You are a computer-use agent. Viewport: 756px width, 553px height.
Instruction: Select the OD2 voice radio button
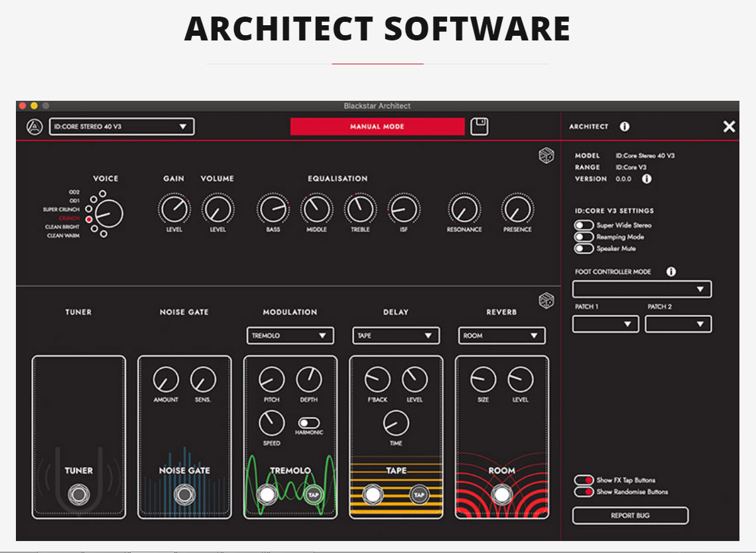pos(101,194)
